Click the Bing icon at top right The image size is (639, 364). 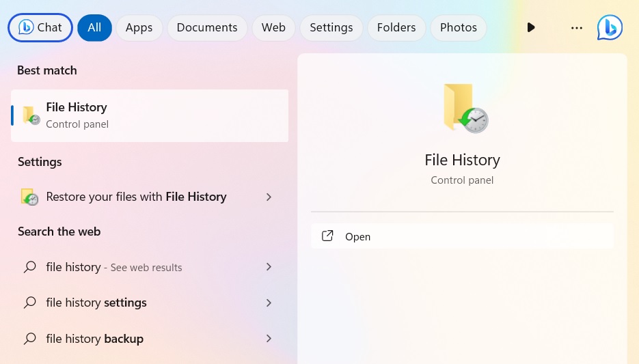tap(610, 28)
